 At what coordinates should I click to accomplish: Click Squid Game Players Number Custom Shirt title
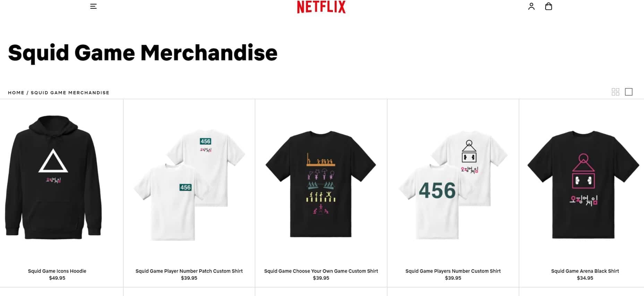tap(453, 271)
